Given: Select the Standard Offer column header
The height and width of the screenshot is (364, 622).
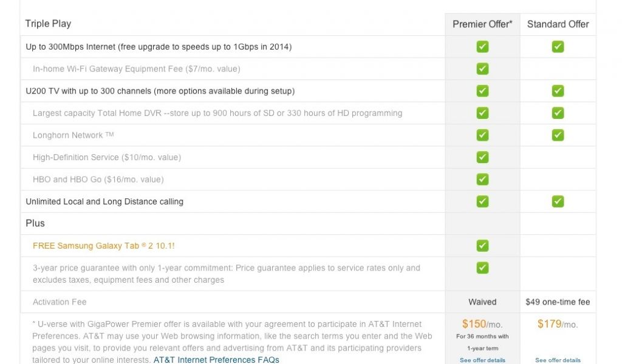Looking at the screenshot, I should tap(558, 24).
